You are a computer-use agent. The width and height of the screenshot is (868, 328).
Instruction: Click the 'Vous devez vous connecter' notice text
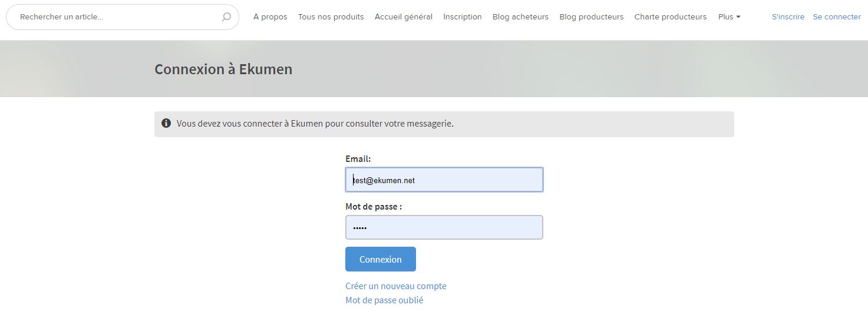[315, 124]
